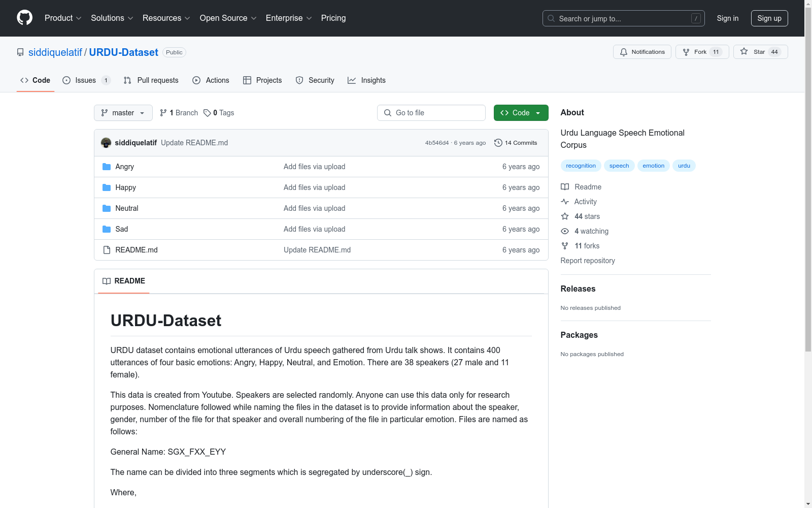
Task: Click siddiquelatif author name in commit bar
Action: coord(136,143)
